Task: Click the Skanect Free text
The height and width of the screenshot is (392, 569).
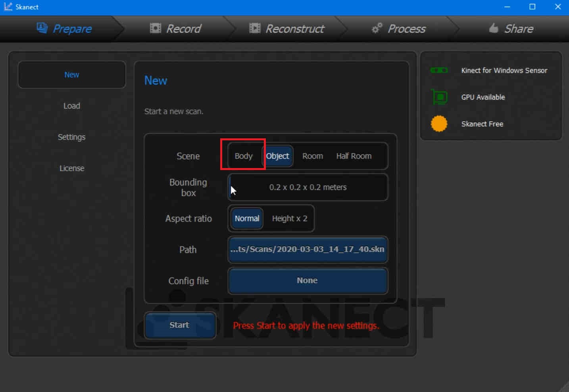Action: (x=482, y=124)
